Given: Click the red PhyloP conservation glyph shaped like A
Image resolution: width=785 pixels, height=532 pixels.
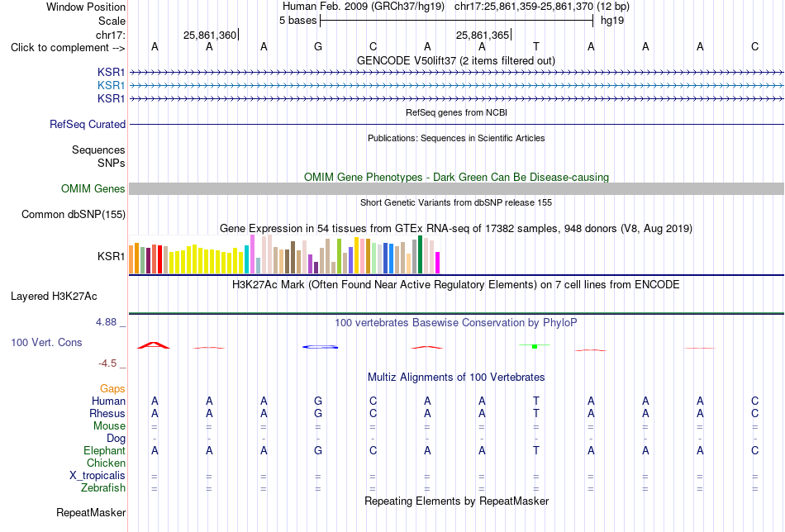Looking at the screenshot, I should pyautogui.click(x=154, y=345).
